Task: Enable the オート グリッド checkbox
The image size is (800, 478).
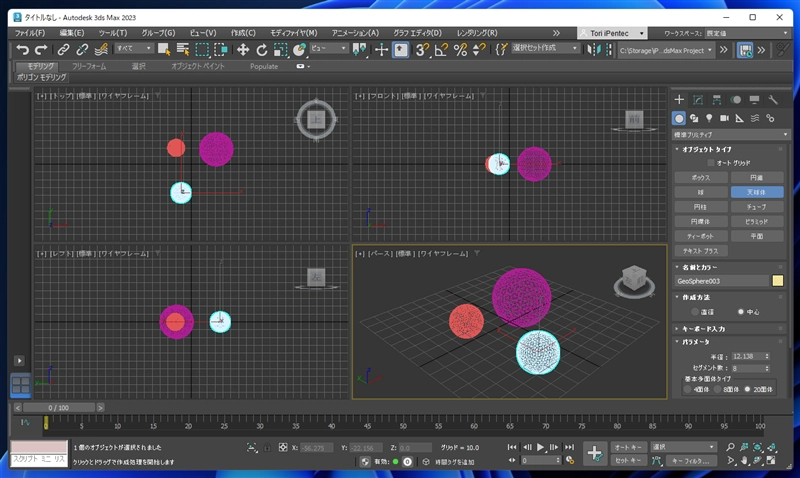Action: click(x=711, y=163)
